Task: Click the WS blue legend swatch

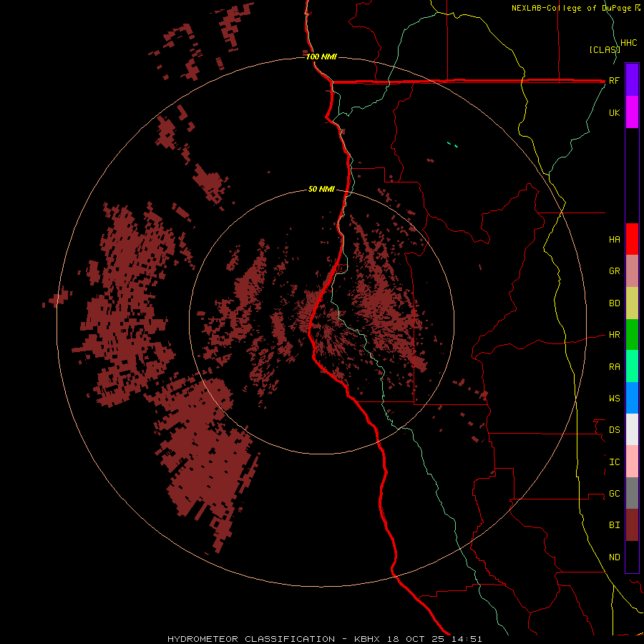Action: tap(632, 398)
